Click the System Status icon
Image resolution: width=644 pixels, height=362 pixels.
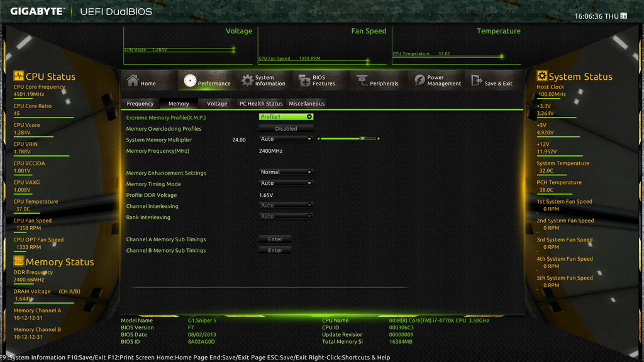click(541, 75)
